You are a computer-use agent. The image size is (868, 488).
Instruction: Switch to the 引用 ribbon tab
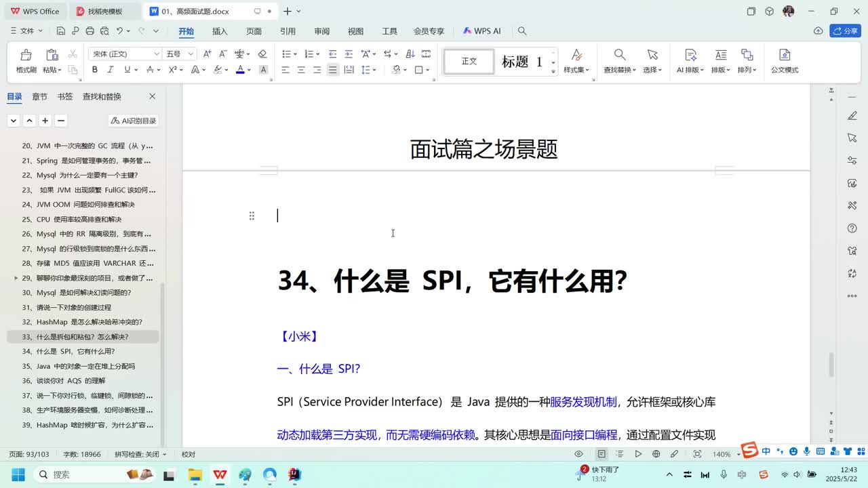[x=288, y=31]
